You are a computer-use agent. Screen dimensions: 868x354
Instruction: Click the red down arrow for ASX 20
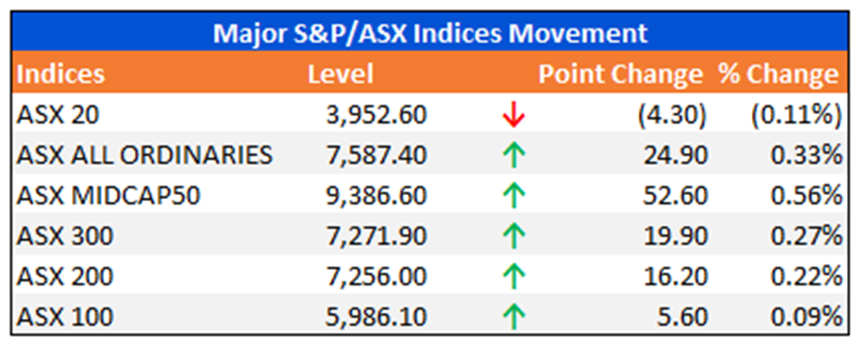[514, 116]
